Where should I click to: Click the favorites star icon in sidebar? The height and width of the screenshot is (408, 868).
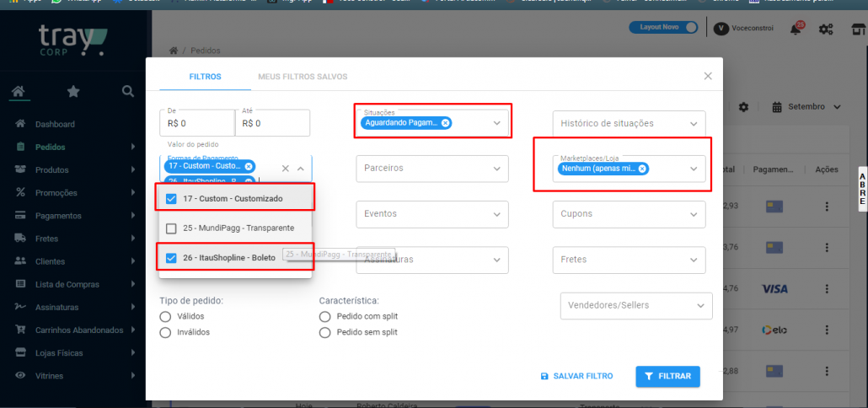(73, 91)
